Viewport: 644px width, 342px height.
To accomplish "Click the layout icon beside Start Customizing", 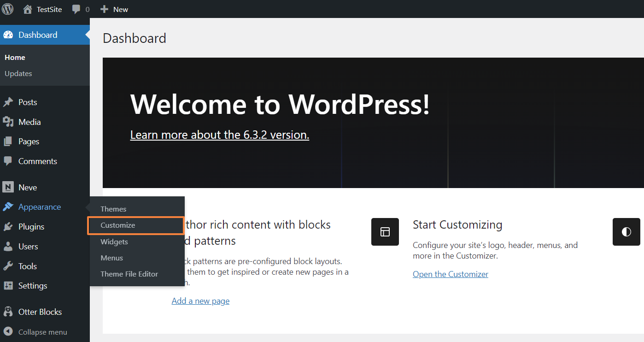I will click(385, 232).
